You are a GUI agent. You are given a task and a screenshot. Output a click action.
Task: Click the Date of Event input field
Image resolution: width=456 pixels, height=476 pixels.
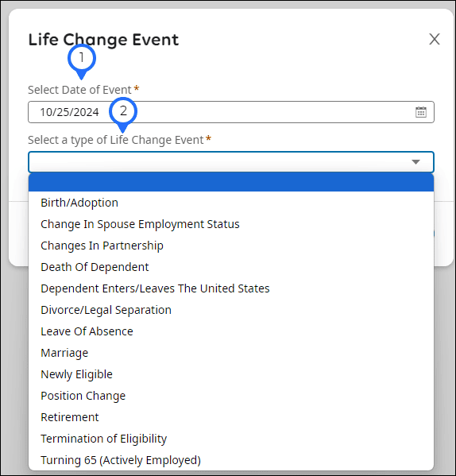231,112
